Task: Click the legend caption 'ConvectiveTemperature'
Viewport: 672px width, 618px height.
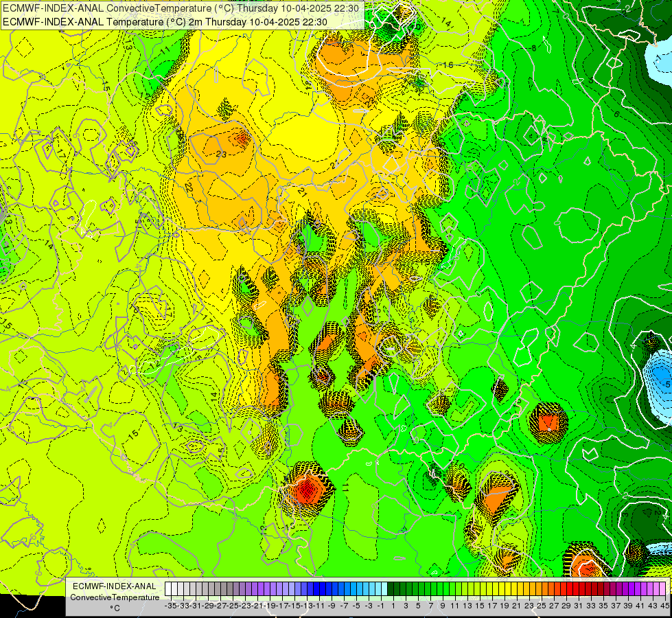Action: pyautogui.click(x=115, y=597)
